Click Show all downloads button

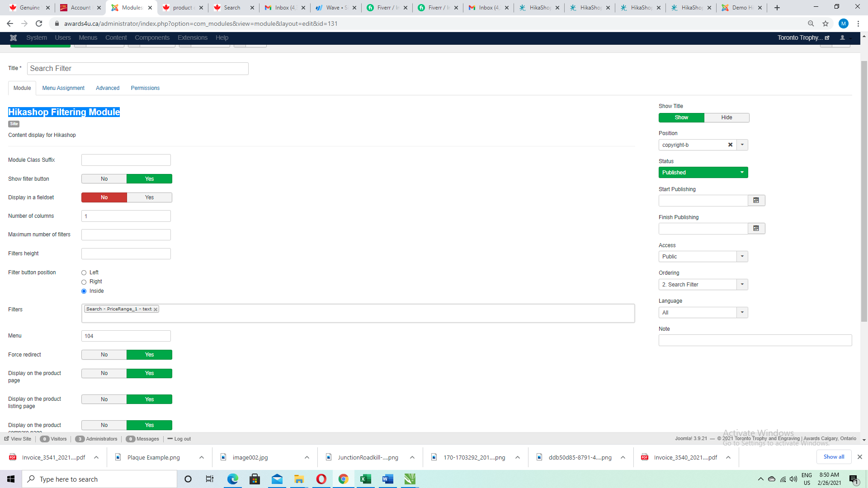(x=833, y=457)
